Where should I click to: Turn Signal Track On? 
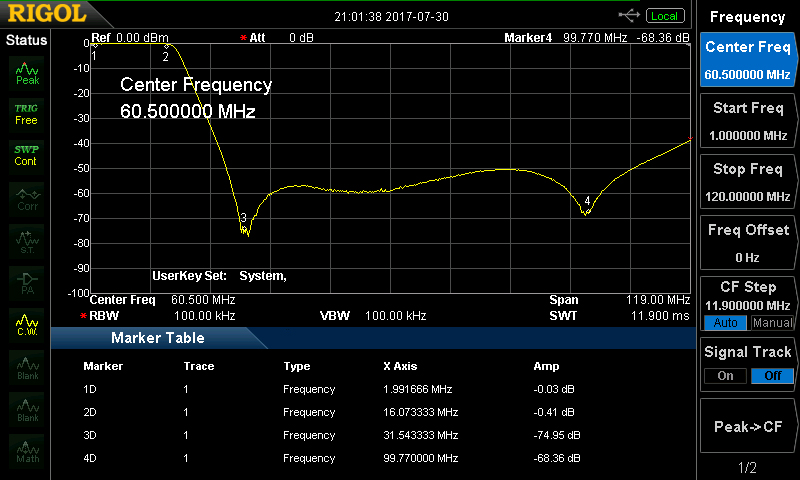pyautogui.click(x=725, y=375)
